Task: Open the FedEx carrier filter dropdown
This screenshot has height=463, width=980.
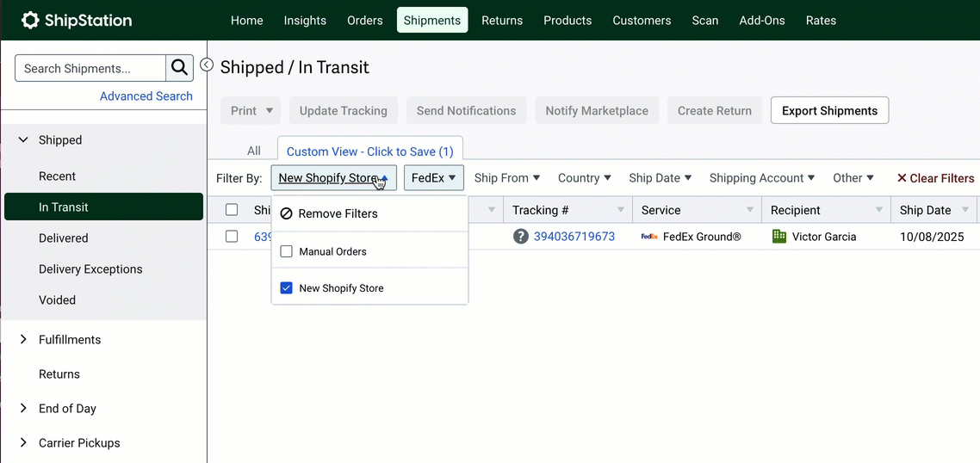Action: pos(434,178)
